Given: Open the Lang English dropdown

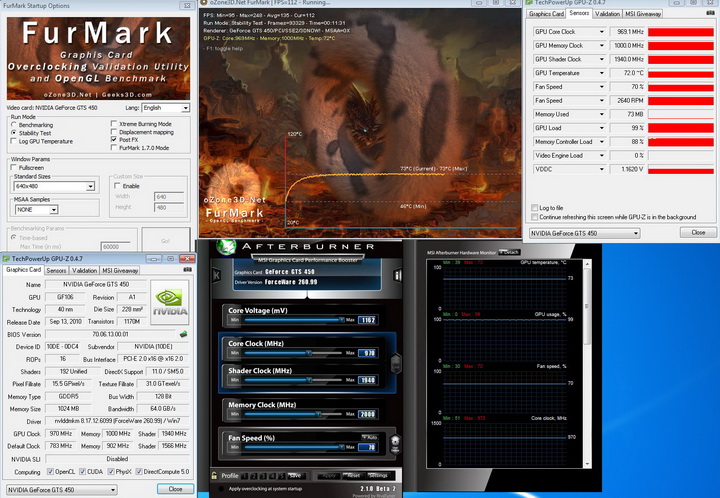Looking at the screenshot, I should pyautogui.click(x=165, y=108).
